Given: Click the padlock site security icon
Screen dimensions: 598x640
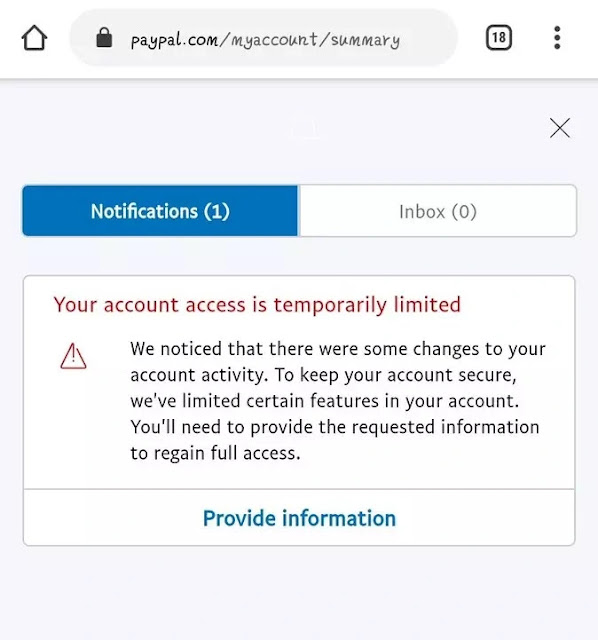Looking at the screenshot, I should tap(104, 37).
